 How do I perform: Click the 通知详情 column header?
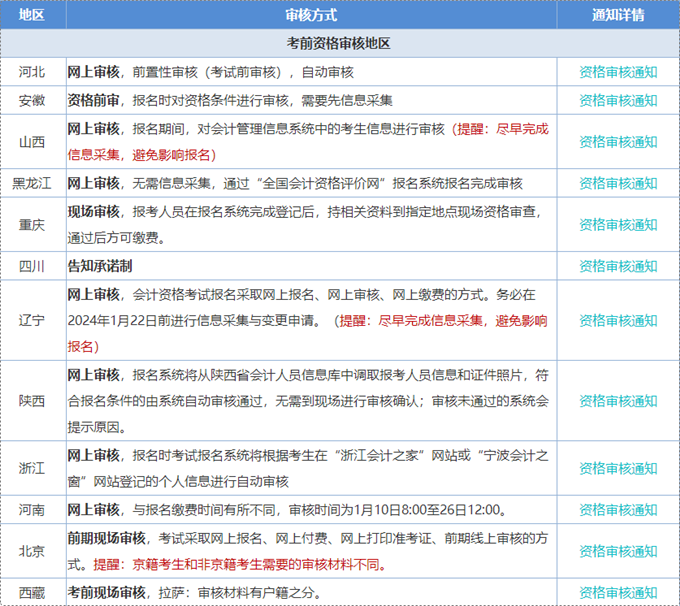(x=618, y=15)
